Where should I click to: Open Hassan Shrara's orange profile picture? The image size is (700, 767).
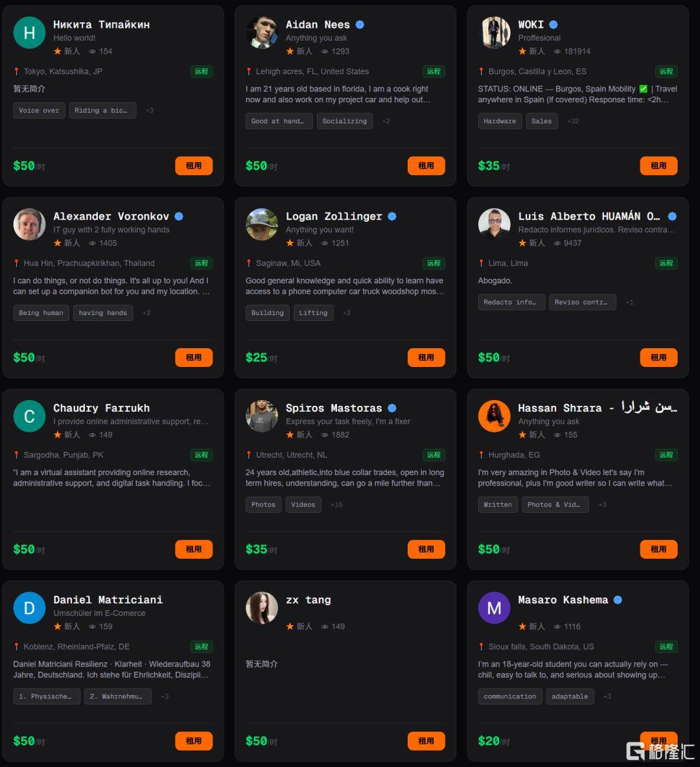coord(494,416)
